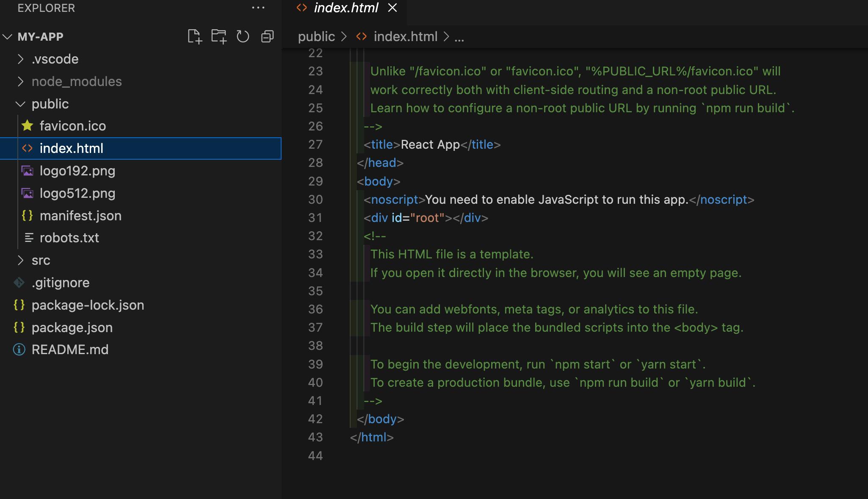Click the HTML icon on the editor tab
Screen dimensions: 868x499
point(301,8)
